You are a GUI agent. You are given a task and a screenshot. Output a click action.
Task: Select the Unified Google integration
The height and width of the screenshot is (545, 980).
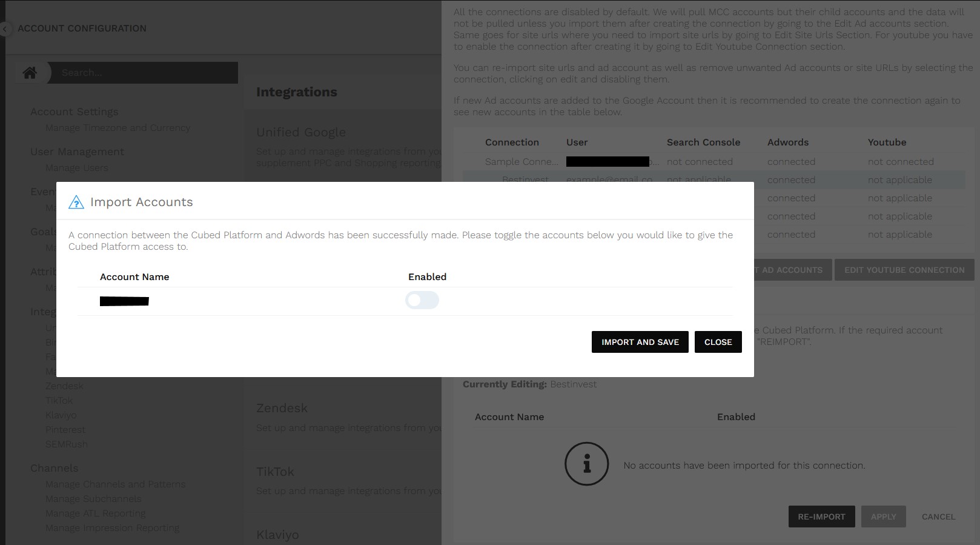[x=301, y=132]
